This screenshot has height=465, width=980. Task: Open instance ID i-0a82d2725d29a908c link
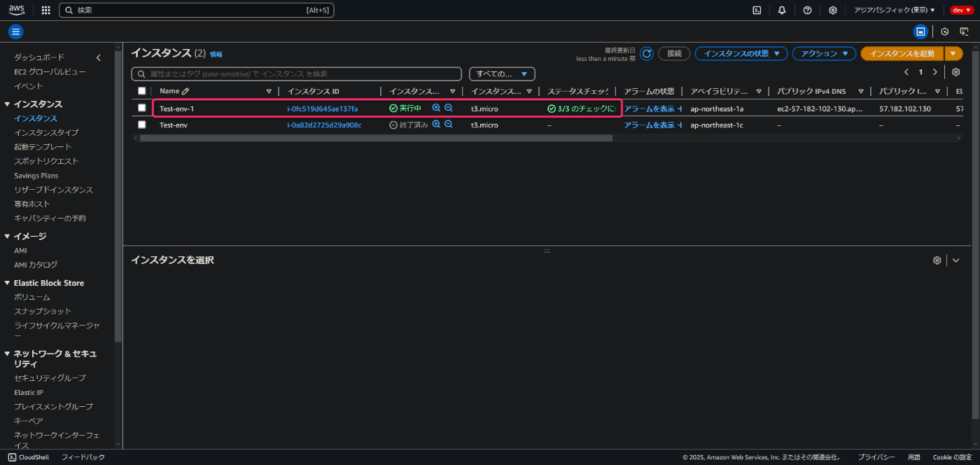point(324,125)
